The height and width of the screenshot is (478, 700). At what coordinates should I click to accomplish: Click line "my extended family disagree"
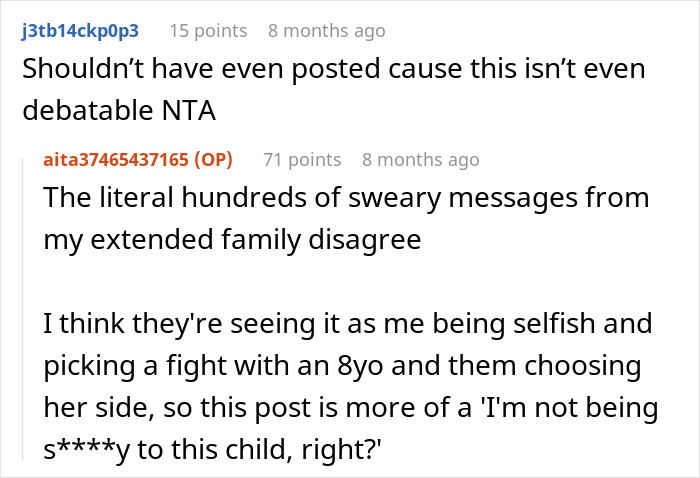coord(232,240)
